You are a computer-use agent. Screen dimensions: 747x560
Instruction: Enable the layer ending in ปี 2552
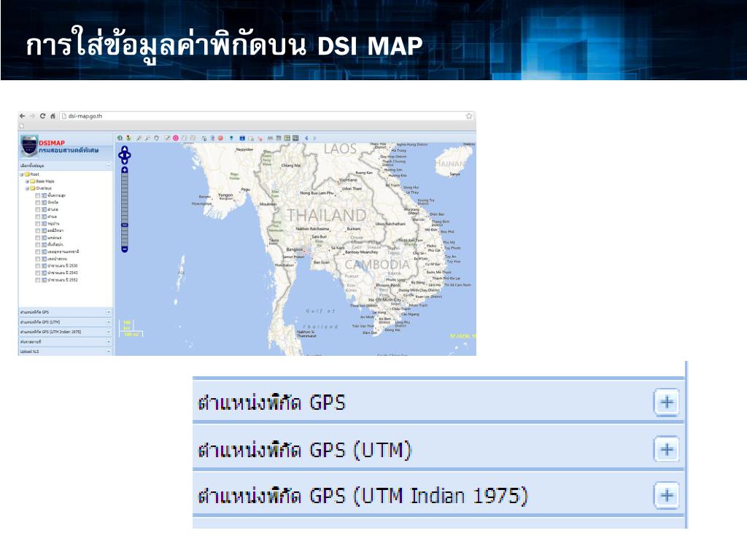(x=38, y=280)
